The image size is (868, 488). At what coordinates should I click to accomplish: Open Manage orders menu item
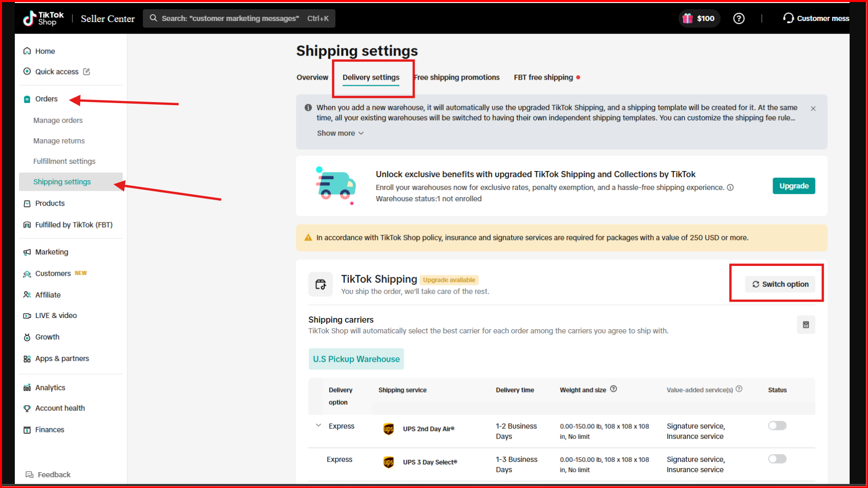[x=58, y=120]
